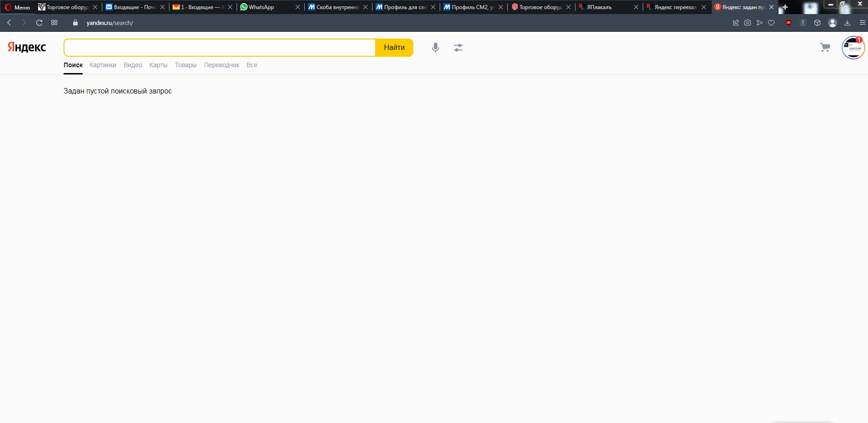The height and width of the screenshot is (423, 868).
Task: Open the uBlock Origin extension shield
Action: pos(789,23)
